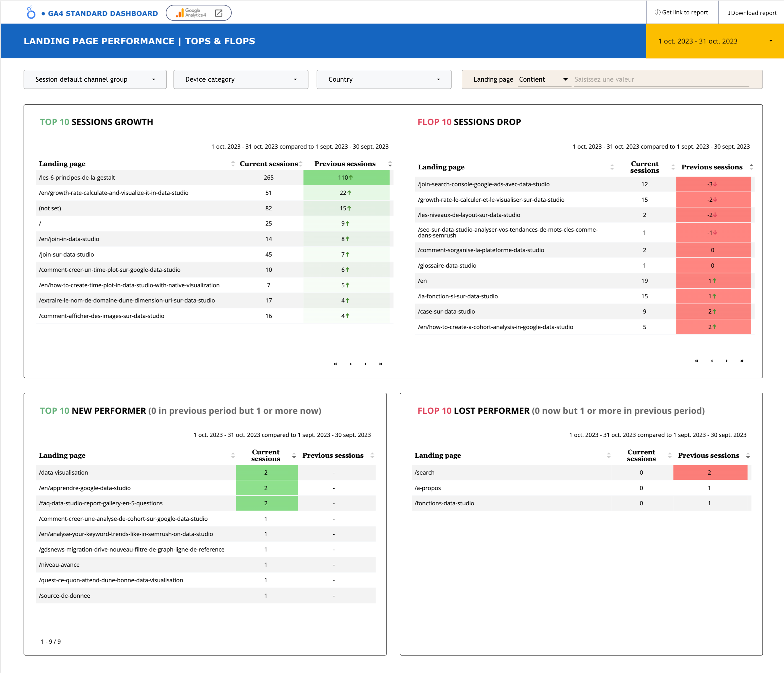Go to first page of Top 10 Sessions Growth
Image resolution: width=784 pixels, height=673 pixels.
pos(335,363)
